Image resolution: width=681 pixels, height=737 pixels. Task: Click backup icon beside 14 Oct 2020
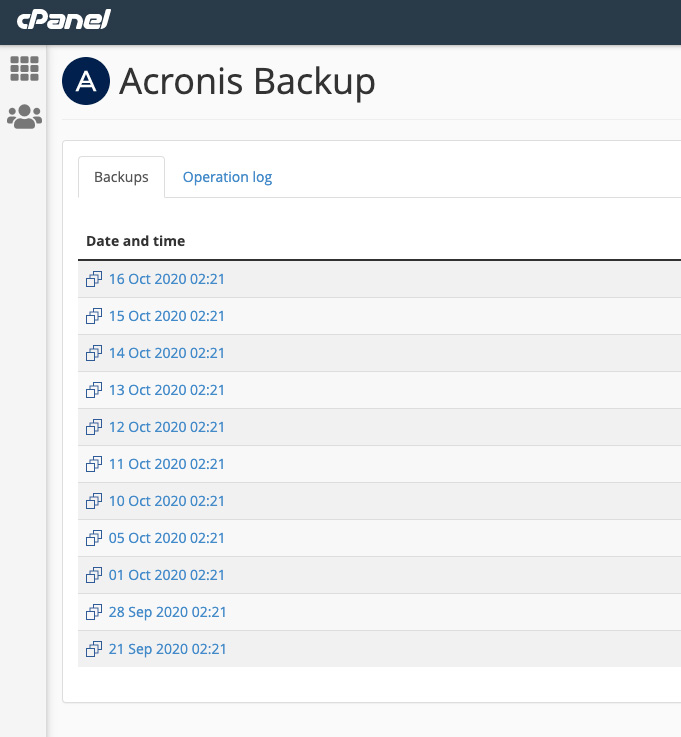[94, 353]
